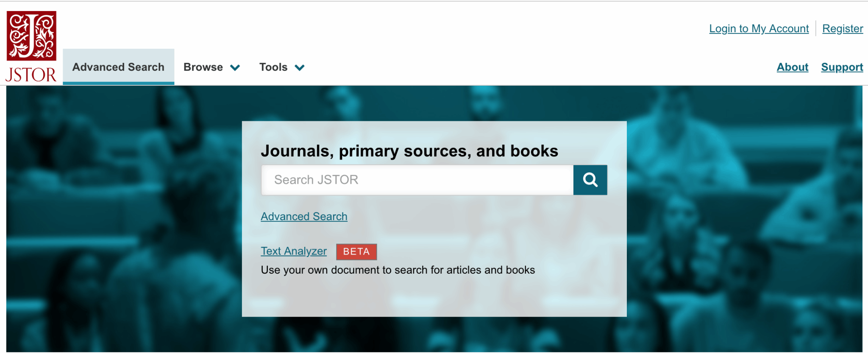Open the Browse menu label
868x353 pixels.
coord(203,67)
